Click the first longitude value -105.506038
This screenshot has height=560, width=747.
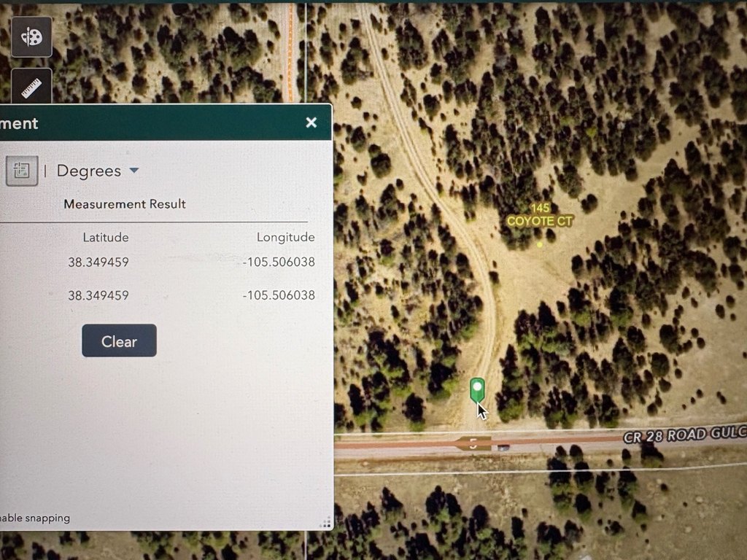tap(279, 262)
